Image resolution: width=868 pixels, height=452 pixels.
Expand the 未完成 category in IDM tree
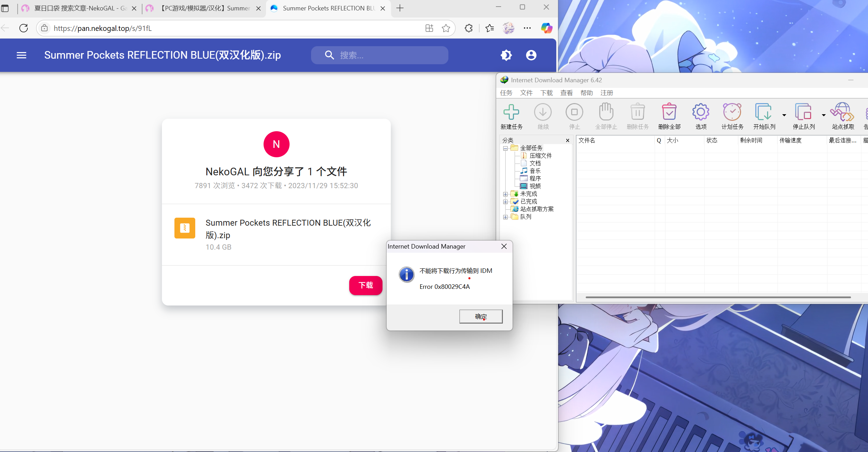pos(506,194)
